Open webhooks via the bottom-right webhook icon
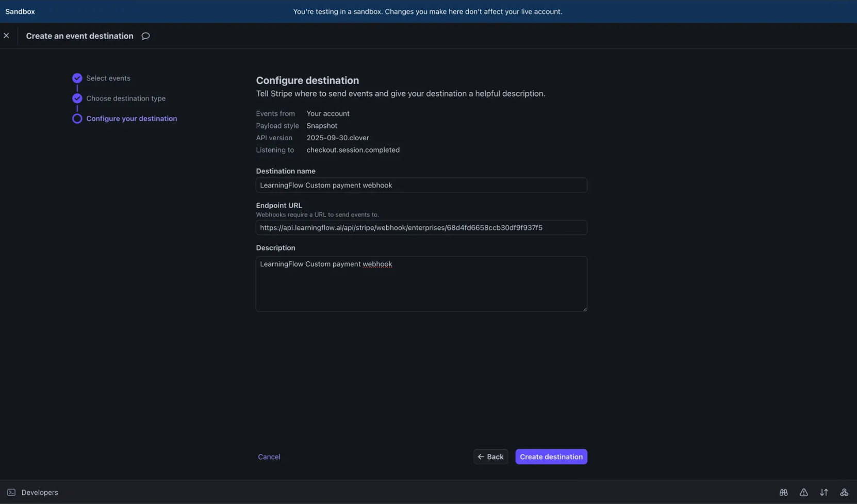857x504 pixels. click(x=844, y=492)
